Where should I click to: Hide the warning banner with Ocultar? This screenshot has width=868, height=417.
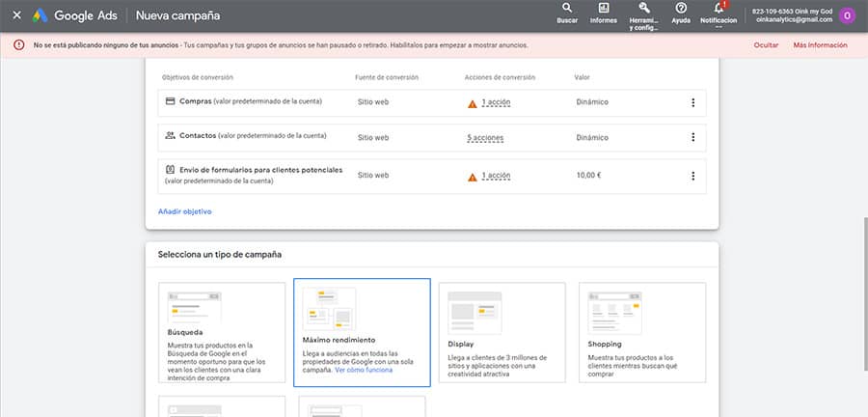pyautogui.click(x=766, y=45)
